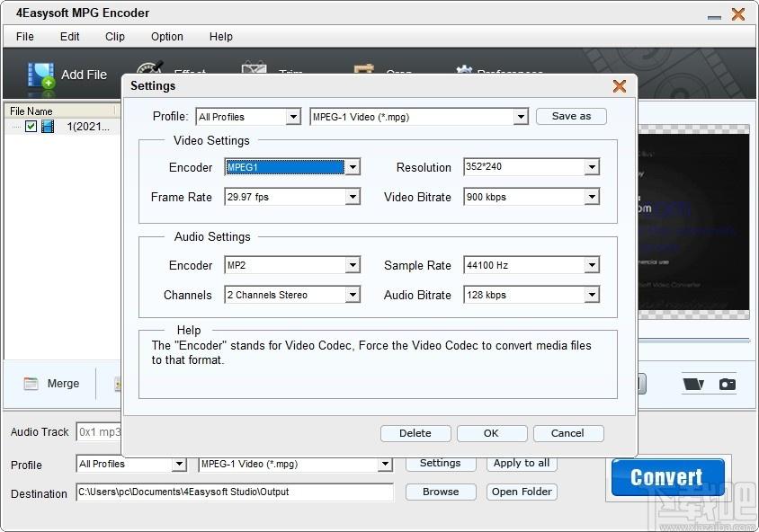Click the Destination path input field
Screen dimensions: 759x532
(235, 492)
